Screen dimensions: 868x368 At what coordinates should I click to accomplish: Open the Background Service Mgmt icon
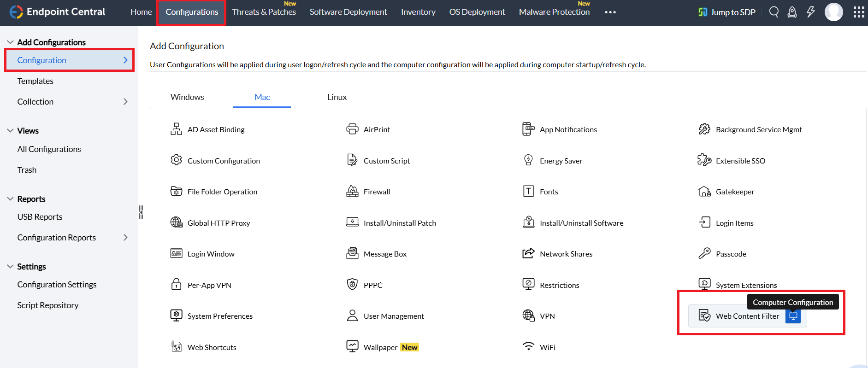click(x=704, y=129)
